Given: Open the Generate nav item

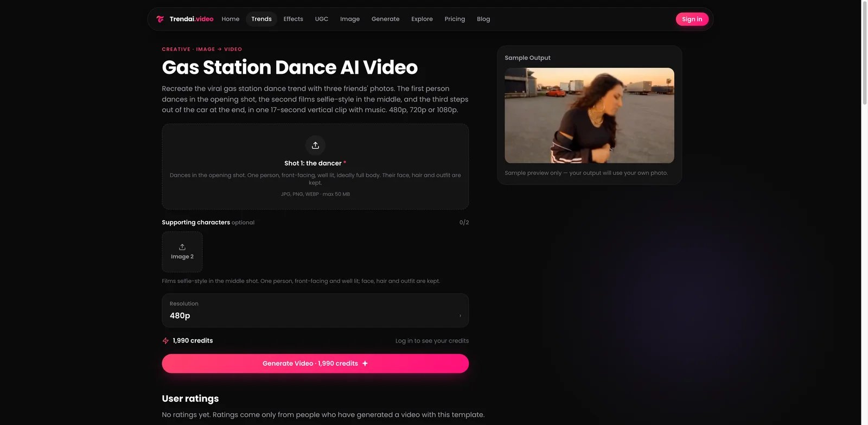Looking at the screenshot, I should 386,19.
